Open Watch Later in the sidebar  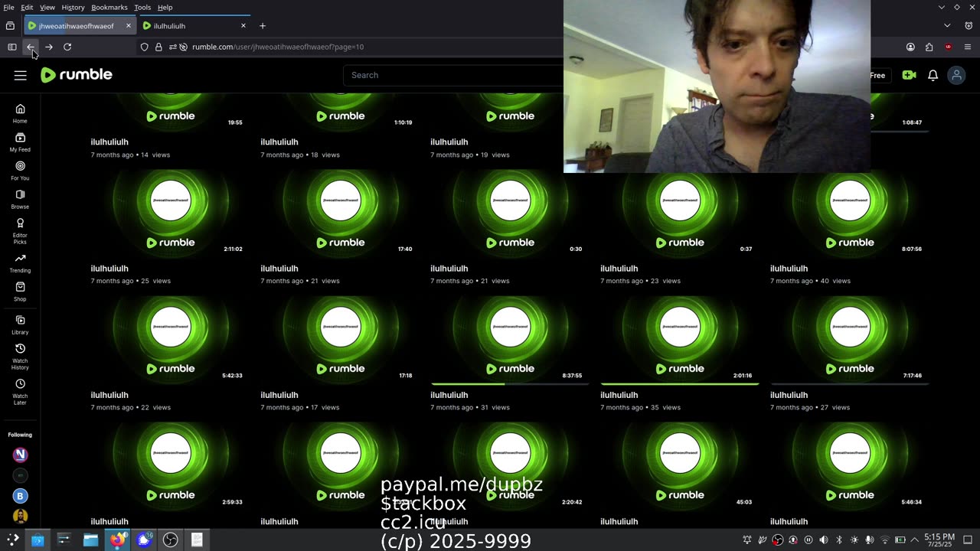click(20, 392)
